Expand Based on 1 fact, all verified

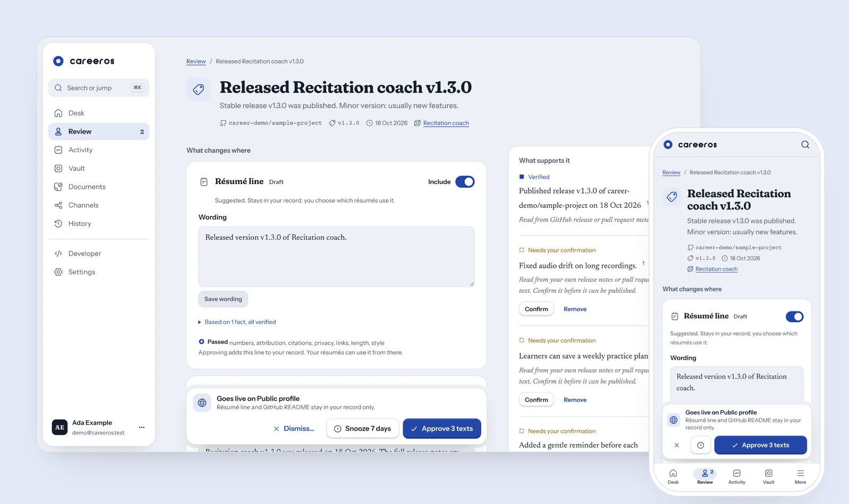click(x=237, y=322)
